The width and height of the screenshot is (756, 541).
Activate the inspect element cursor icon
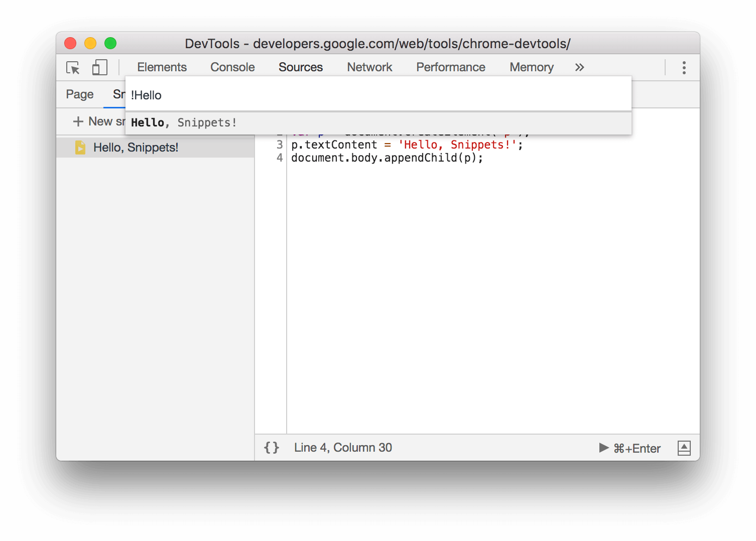click(73, 68)
